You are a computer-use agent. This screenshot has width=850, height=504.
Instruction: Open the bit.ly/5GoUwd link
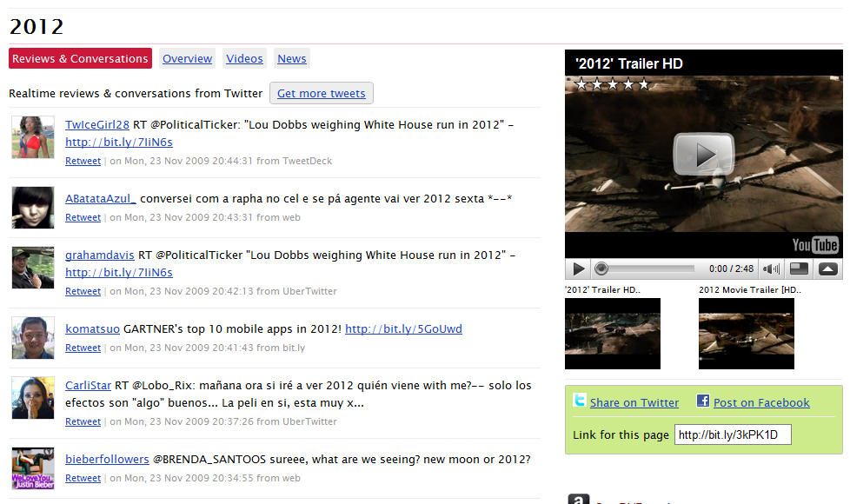tap(404, 329)
